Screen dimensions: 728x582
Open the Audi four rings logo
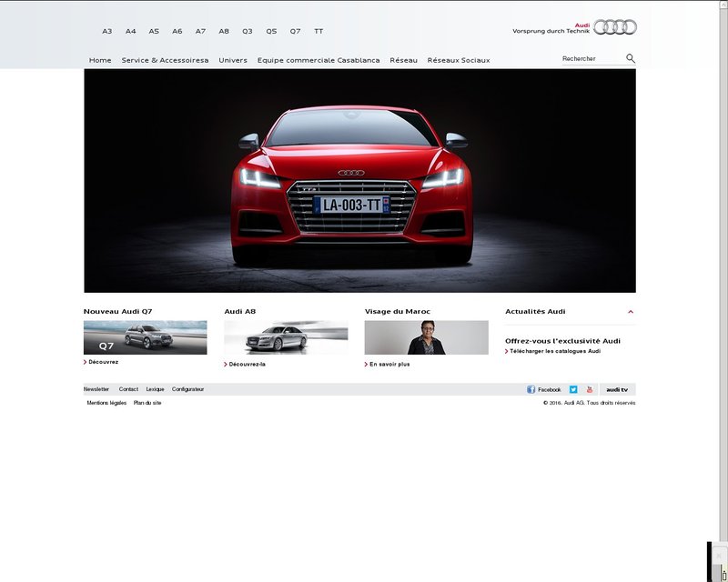(x=615, y=27)
